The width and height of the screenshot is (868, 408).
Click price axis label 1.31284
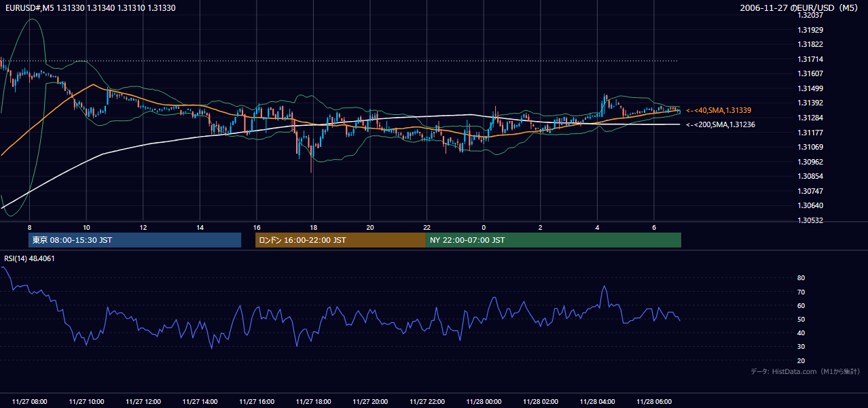[810, 118]
